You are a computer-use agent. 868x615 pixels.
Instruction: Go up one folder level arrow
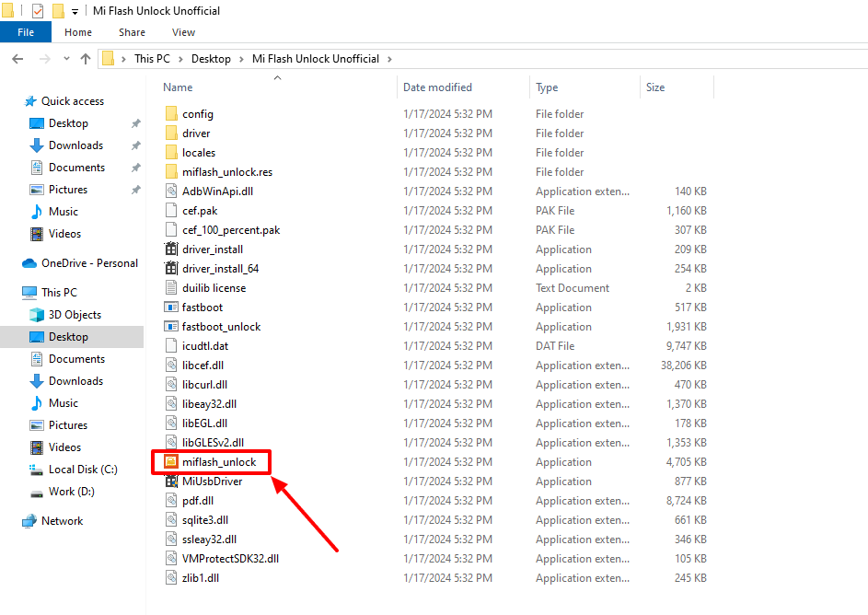coord(86,59)
